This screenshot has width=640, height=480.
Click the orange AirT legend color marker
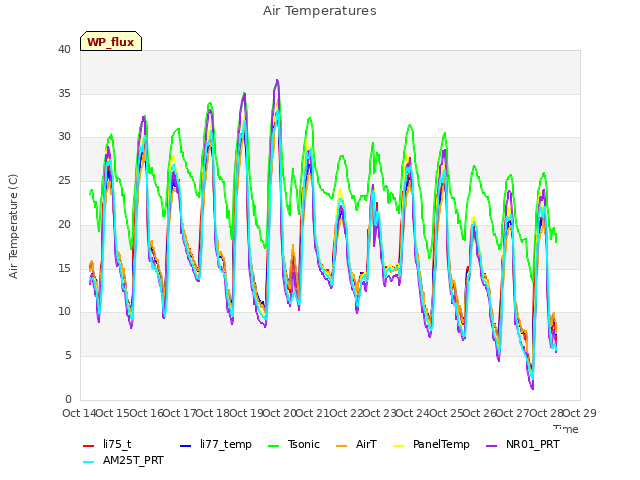[341, 446]
